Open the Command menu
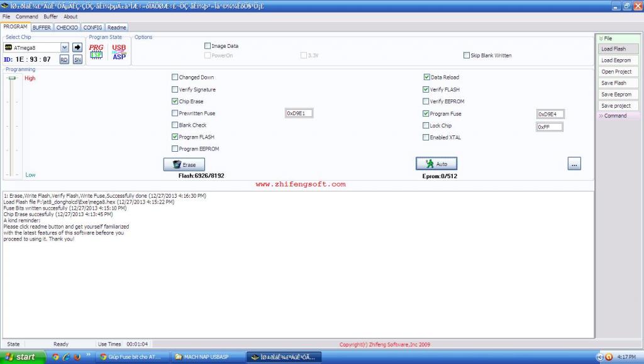 26,16
